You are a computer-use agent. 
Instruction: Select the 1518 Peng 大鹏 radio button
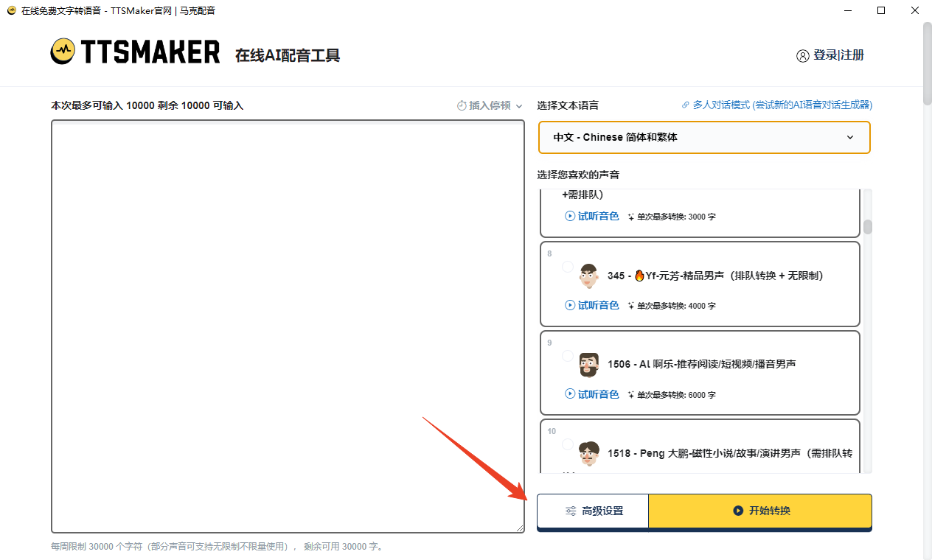(568, 444)
